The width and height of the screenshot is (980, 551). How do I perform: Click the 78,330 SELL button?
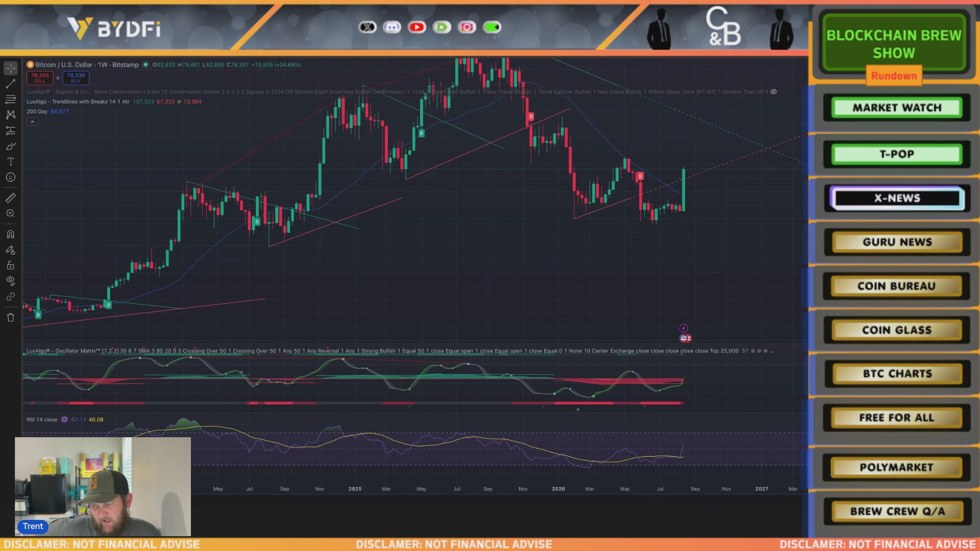point(40,78)
